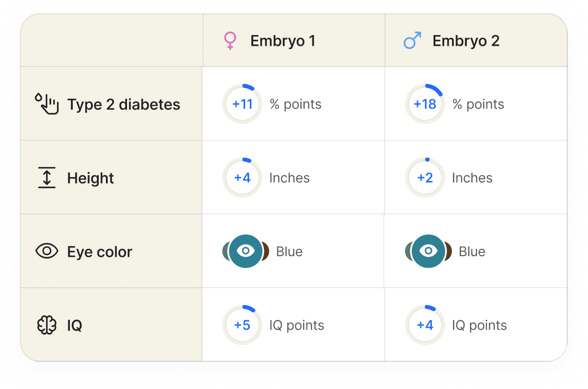Click Embryo 2 height +2 ring

pos(425,177)
